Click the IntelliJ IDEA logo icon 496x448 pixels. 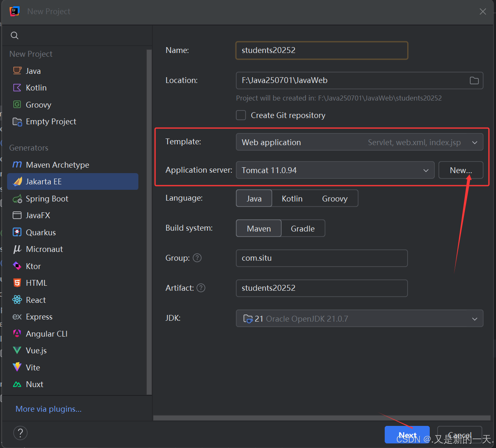(15, 11)
